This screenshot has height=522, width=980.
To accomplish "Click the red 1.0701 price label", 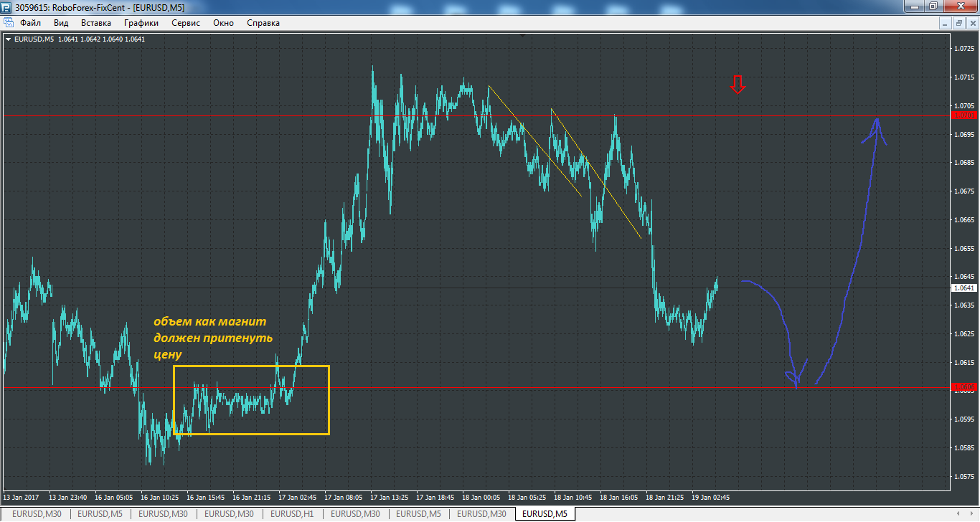I will click(x=963, y=115).
